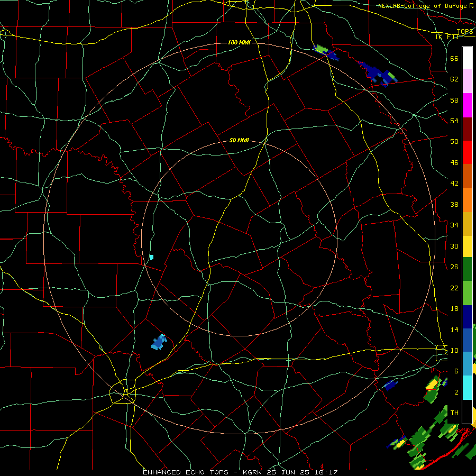Click the legend value "62"
Screen dimensions: 476x476
pyautogui.click(x=454, y=79)
